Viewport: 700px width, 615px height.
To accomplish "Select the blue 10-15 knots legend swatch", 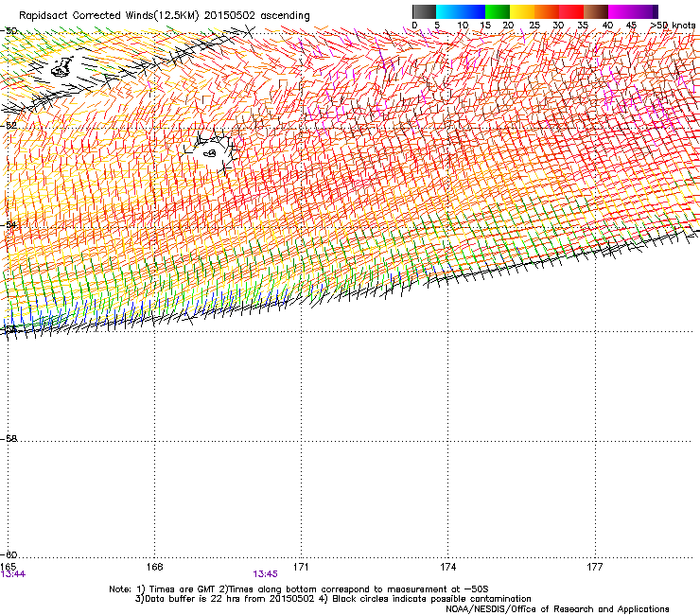I will pos(473,11).
